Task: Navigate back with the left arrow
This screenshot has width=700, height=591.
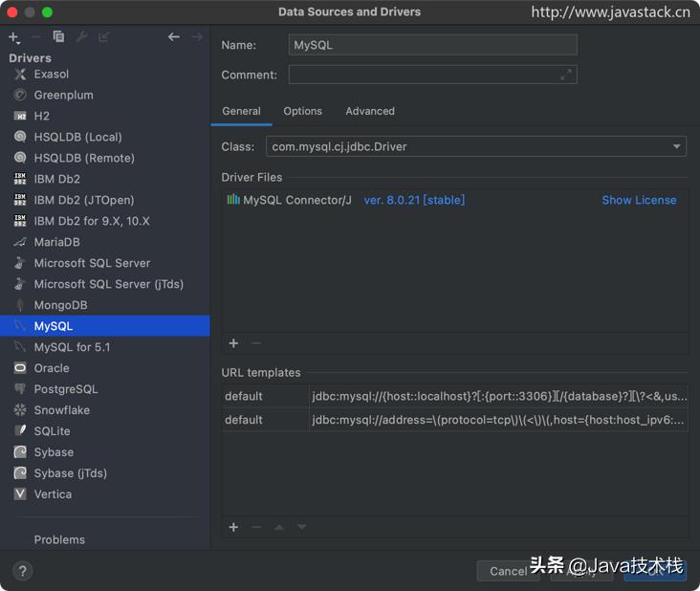Action: pos(174,36)
